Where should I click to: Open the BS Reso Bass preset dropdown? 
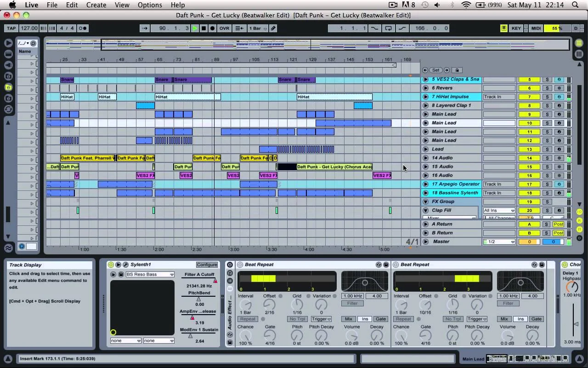click(150, 274)
